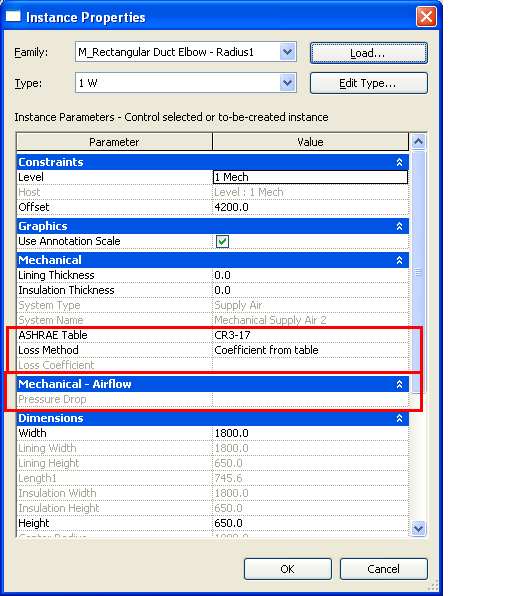Screen dimensions: 513x596
Task: Edit the Level value 1 Mech
Action: click(x=310, y=177)
